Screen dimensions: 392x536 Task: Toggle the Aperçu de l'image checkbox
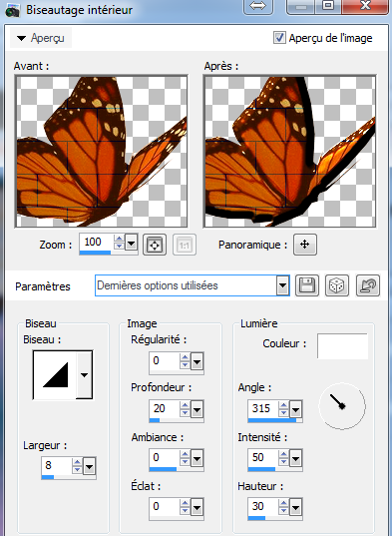[279, 38]
